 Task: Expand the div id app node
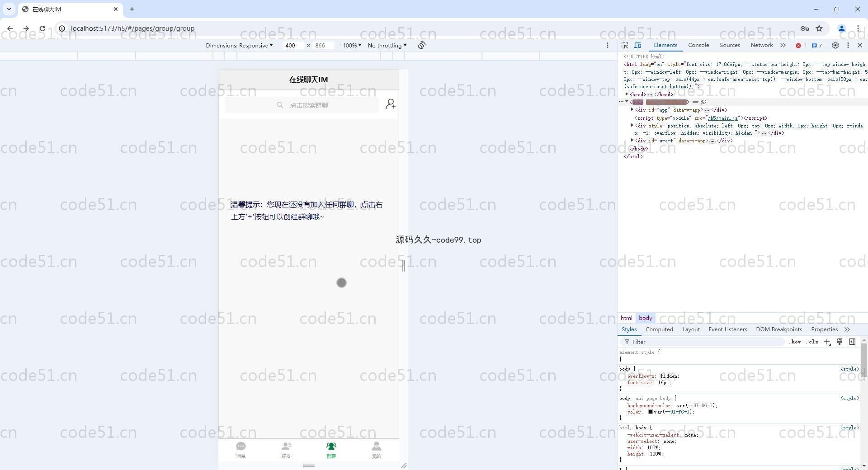[632, 109]
